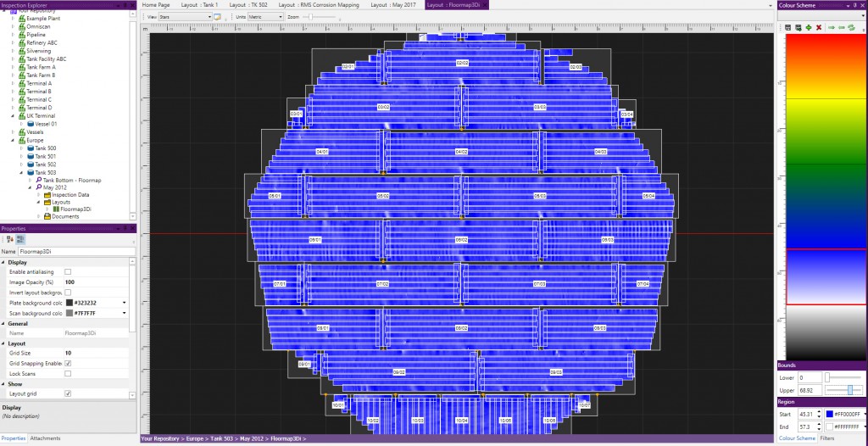Select Tank 502 in the Inspection Explorer
Screen dimensions: 868x446
coord(45,164)
